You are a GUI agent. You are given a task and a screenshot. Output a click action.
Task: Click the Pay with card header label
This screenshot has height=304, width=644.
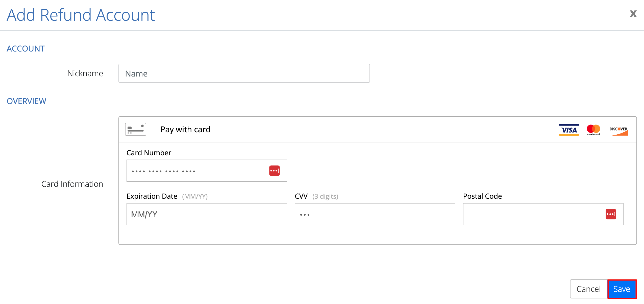tap(185, 129)
